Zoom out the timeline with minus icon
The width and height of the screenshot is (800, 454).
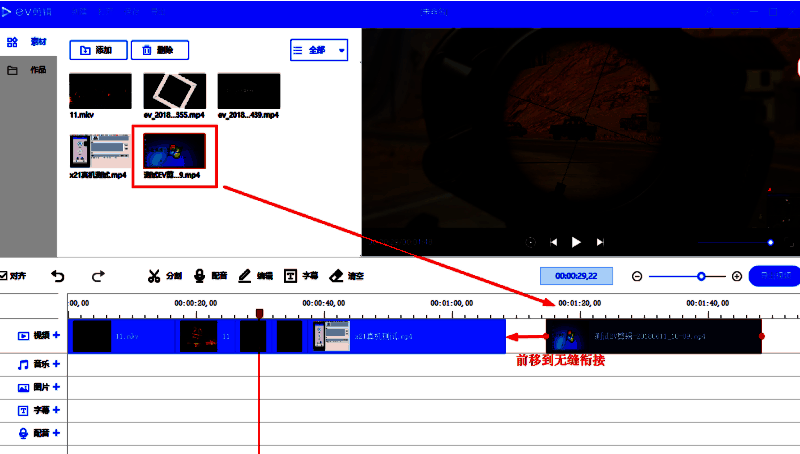[637, 276]
